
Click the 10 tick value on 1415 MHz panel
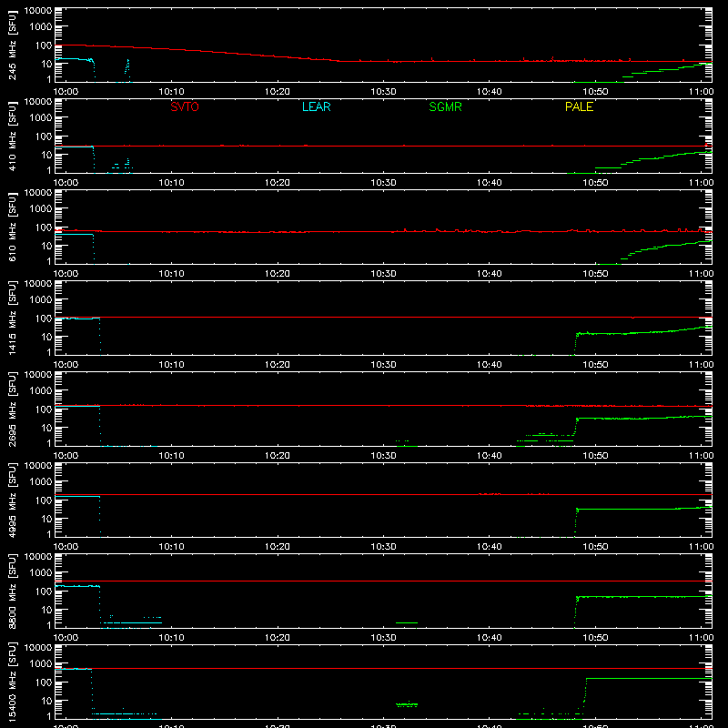pos(46,337)
